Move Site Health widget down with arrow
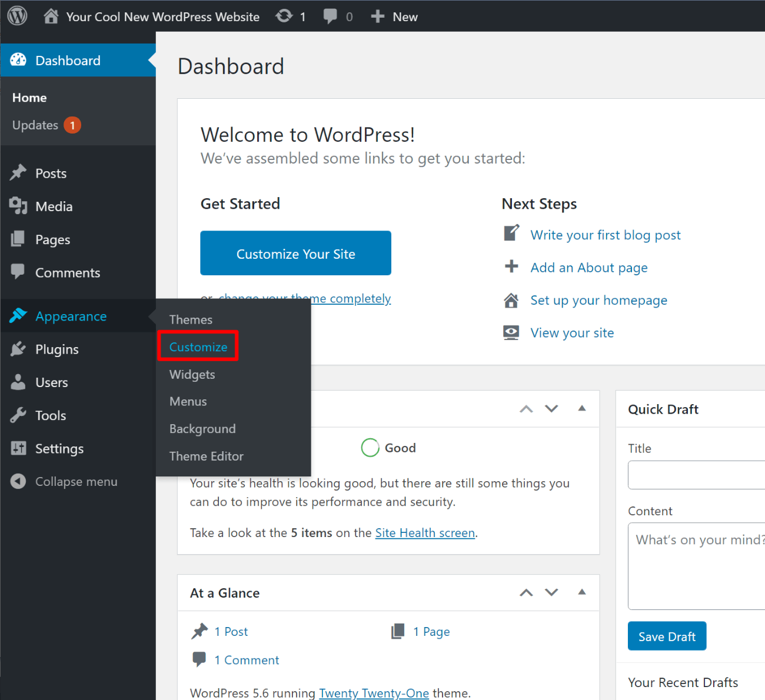The image size is (765, 700). click(x=551, y=409)
